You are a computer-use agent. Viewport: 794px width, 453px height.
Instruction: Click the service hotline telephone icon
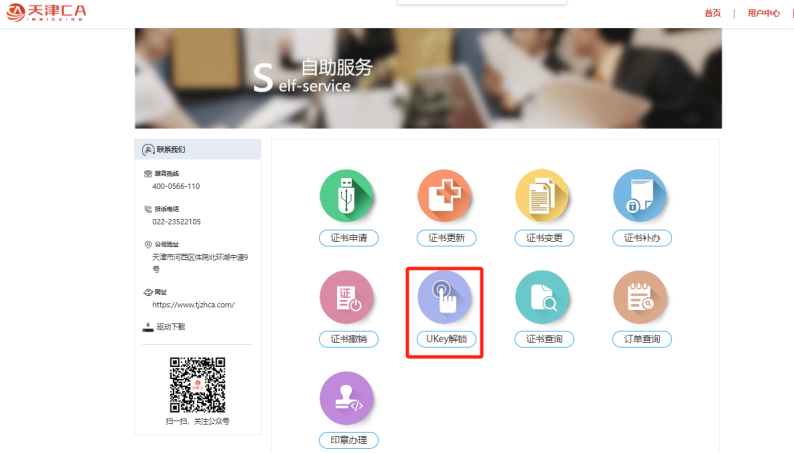[x=148, y=174]
